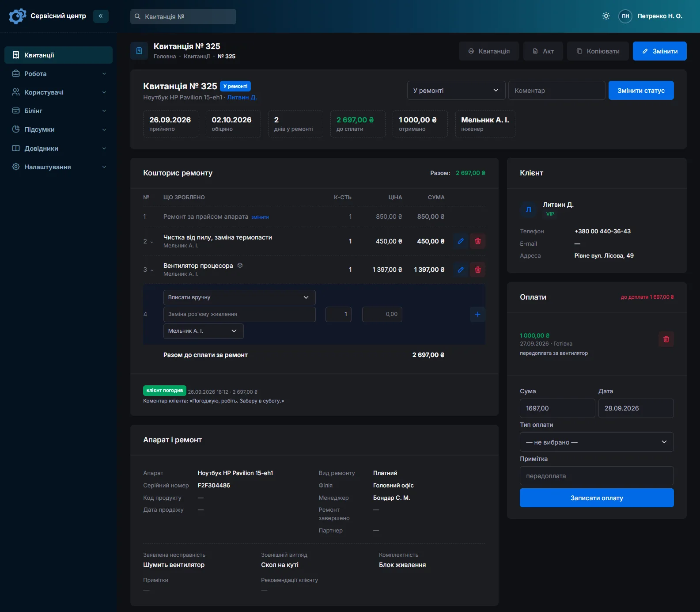Open the Тип оплати dropdown

click(x=597, y=442)
